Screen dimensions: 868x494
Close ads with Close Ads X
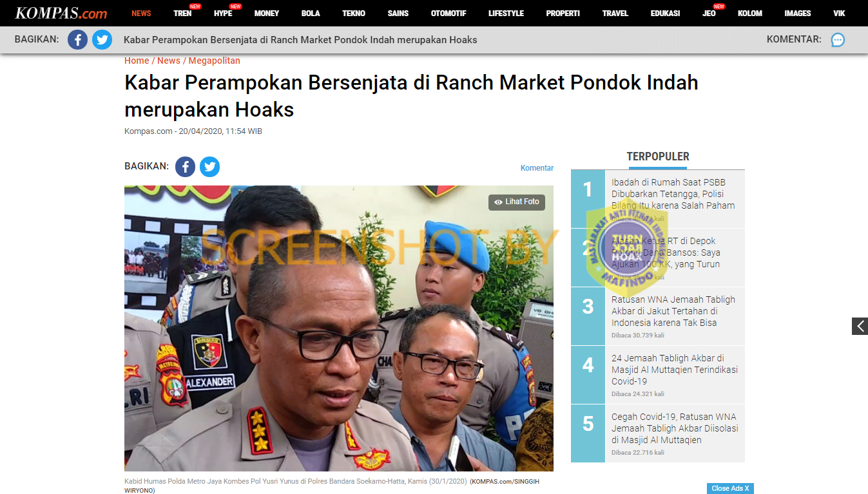click(x=730, y=488)
